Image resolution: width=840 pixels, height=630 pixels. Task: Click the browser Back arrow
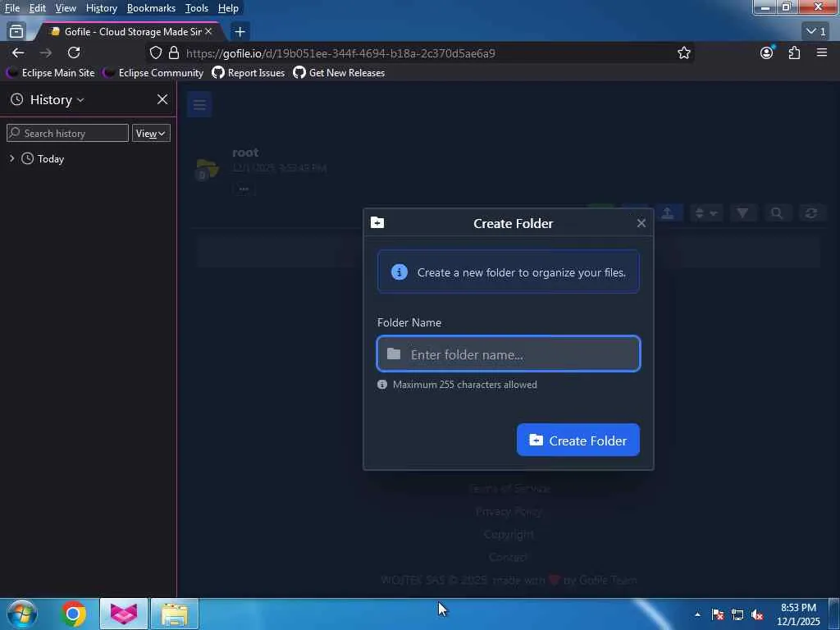(x=18, y=52)
